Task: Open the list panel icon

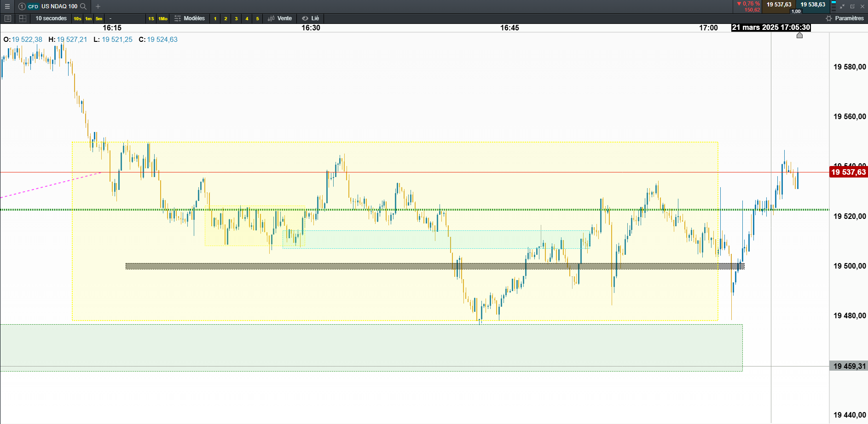Action: point(7,18)
